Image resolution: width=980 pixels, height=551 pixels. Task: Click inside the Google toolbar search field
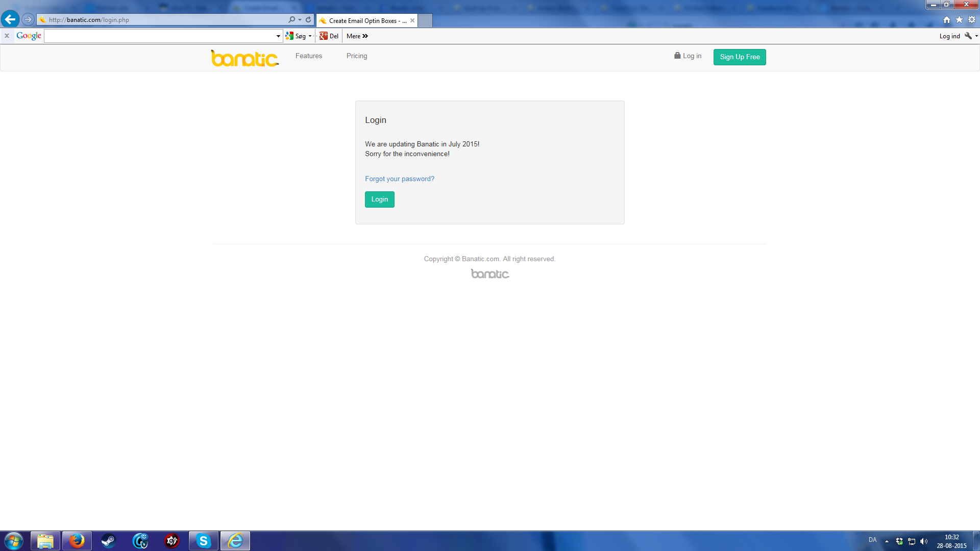pos(161,36)
